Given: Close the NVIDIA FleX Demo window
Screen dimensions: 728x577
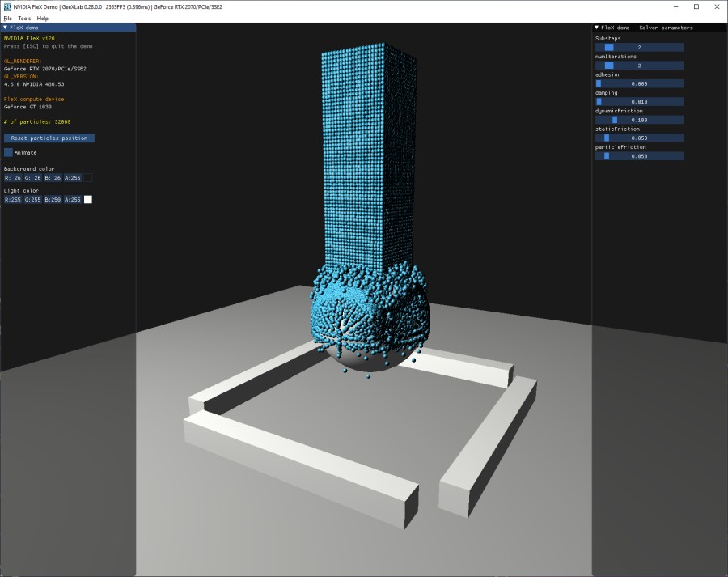Looking at the screenshot, I should [717, 7].
